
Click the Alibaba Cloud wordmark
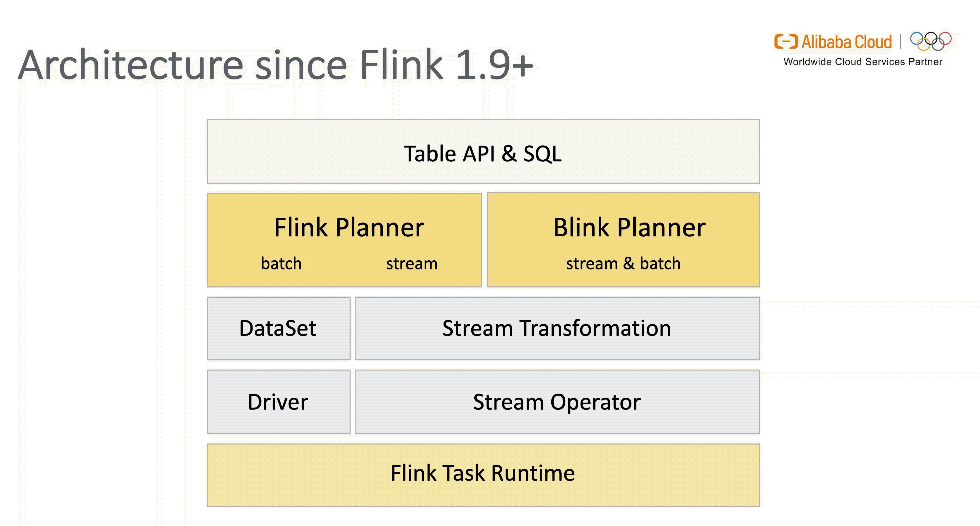(846, 41)
